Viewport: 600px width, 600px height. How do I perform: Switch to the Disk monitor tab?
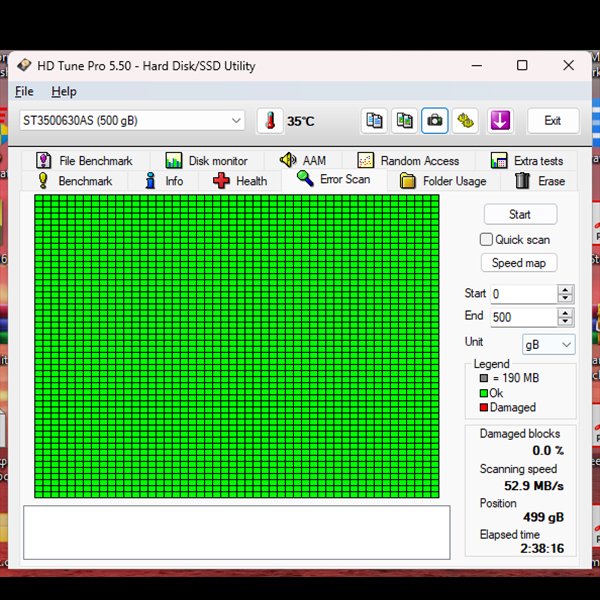pos(207,161)
